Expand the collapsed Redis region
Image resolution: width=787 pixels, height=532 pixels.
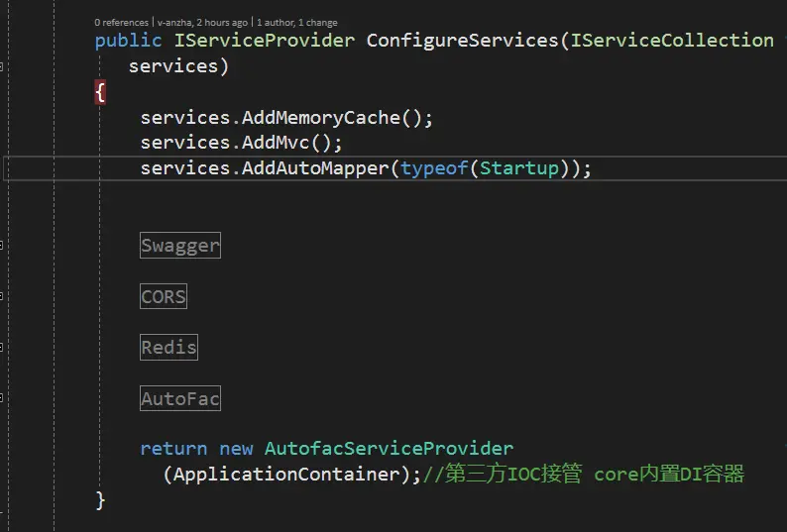(169, 348)
